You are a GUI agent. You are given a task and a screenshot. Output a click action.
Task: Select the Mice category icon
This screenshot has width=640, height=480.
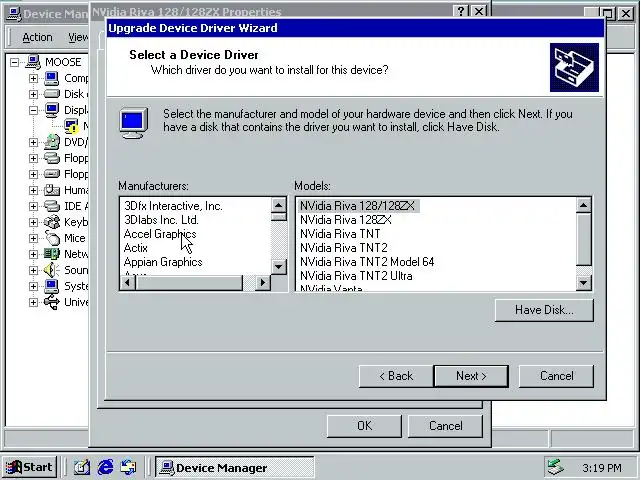click(x=51, y=238)
